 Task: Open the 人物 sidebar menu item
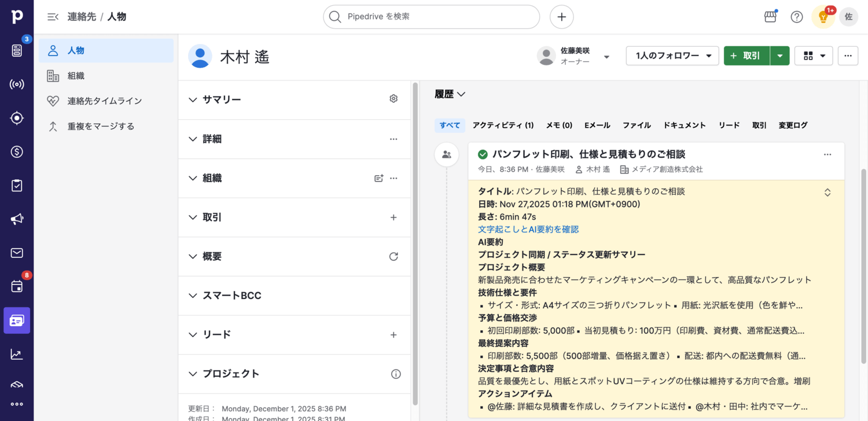(x=106, y=50)
